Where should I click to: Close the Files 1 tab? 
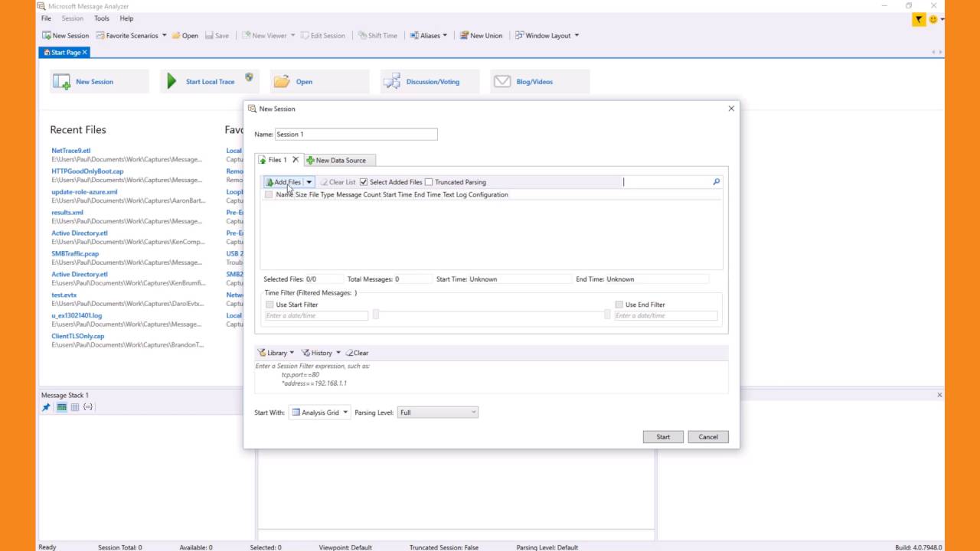click(296, 160)
